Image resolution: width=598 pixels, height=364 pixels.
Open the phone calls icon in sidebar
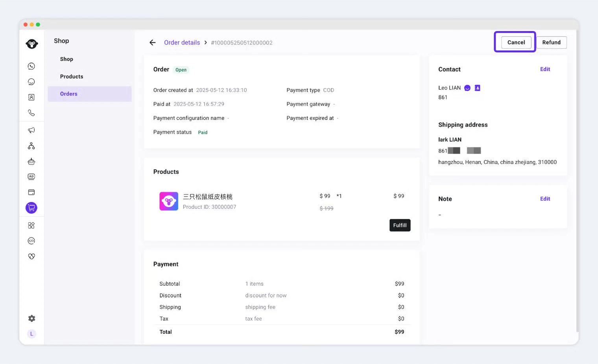tap(31, 113)
